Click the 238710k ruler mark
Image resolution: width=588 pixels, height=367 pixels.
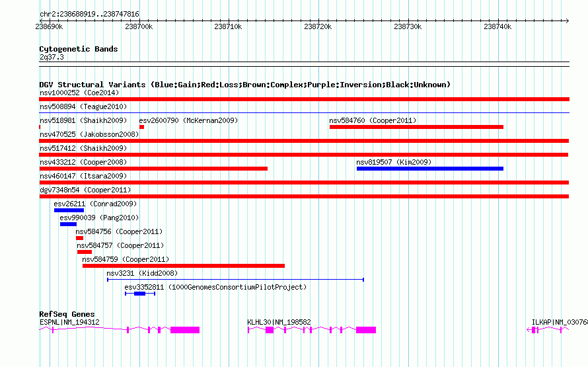[228, 26]
